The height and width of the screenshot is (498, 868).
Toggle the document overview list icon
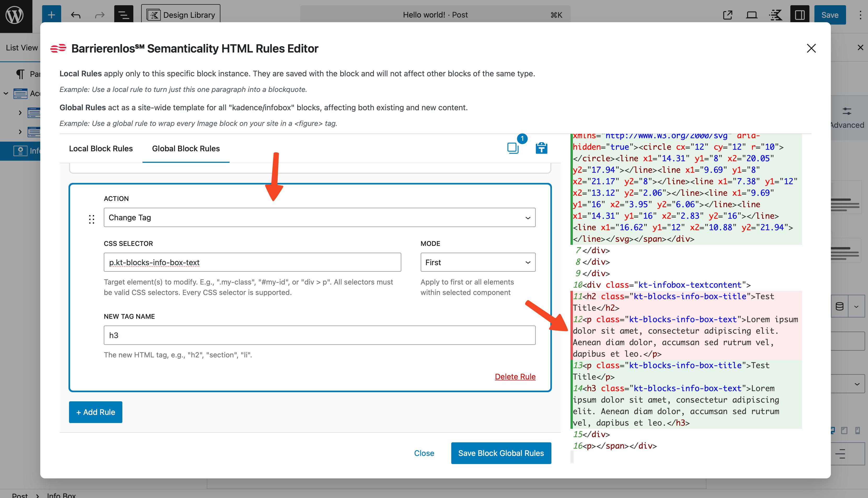pyautogui.click(x=123, y=15)
